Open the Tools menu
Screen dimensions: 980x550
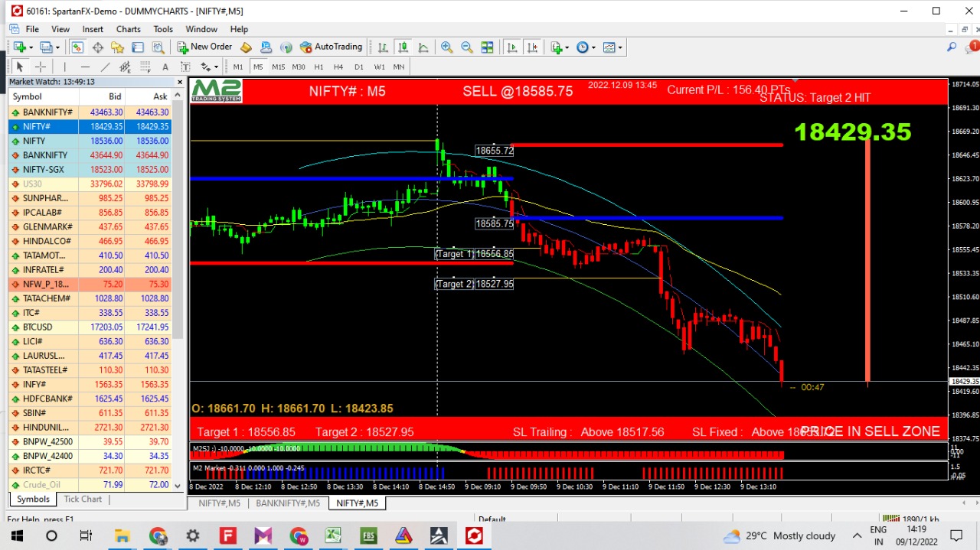point(163,29)
